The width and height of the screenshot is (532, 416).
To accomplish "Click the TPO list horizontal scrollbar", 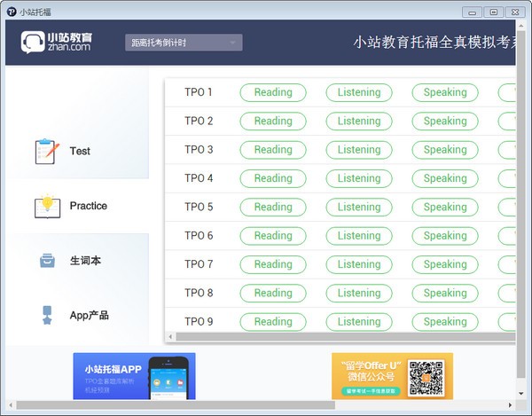I will pos(337,337).
